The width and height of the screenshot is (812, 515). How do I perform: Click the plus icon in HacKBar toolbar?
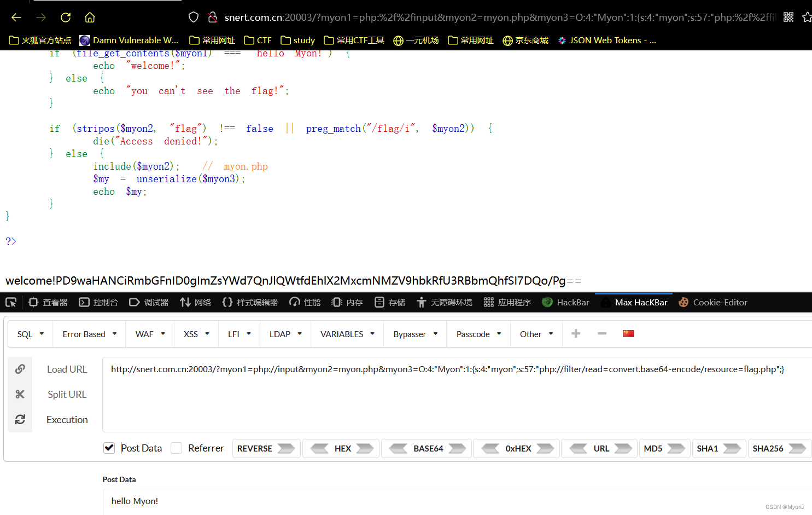(x=576, y=333)
